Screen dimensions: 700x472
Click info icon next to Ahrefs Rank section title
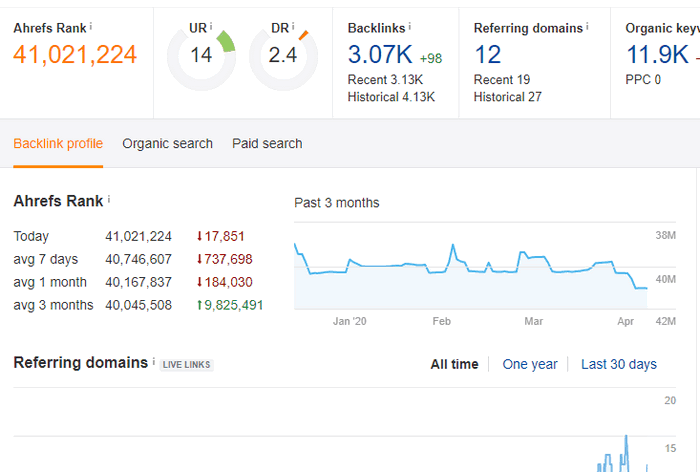108,200
